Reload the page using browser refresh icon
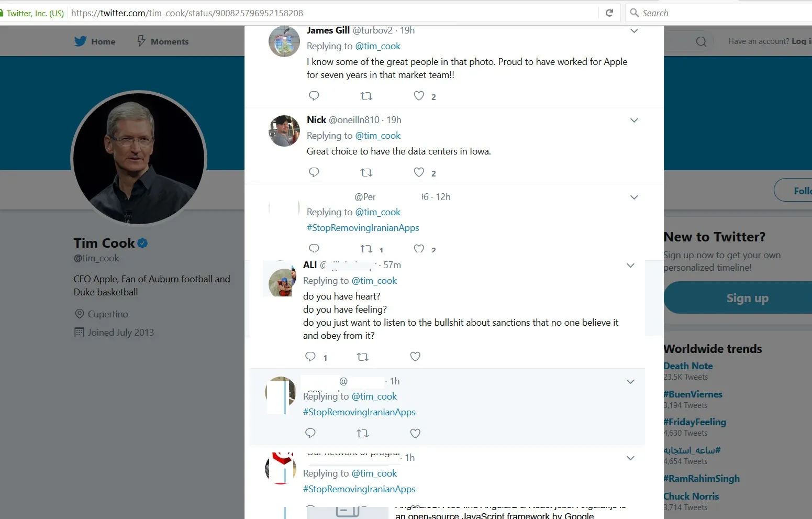 tap(609, 13)
